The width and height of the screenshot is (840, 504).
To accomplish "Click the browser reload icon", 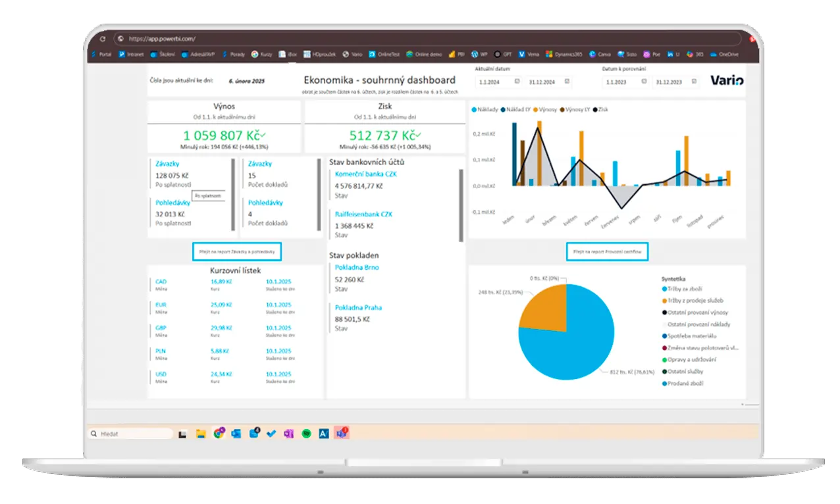I will point(102,39).
